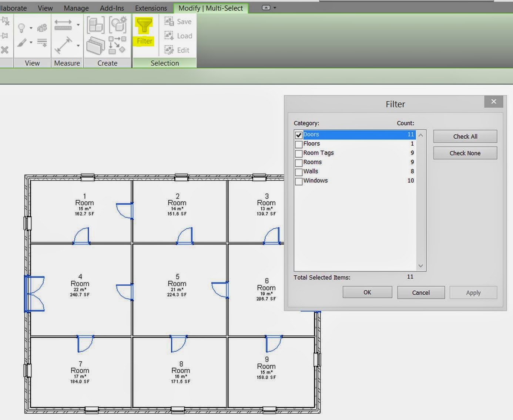
Task: Click the Save selection icon
Action: (169, 21)
